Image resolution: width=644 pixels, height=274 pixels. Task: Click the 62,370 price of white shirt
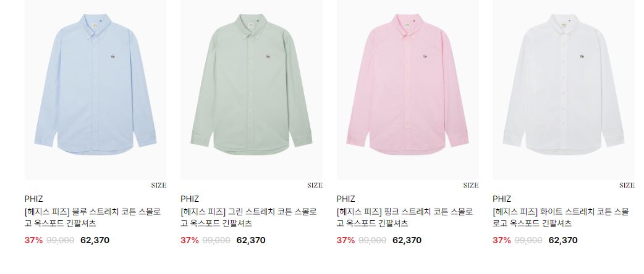click(563, 240)
